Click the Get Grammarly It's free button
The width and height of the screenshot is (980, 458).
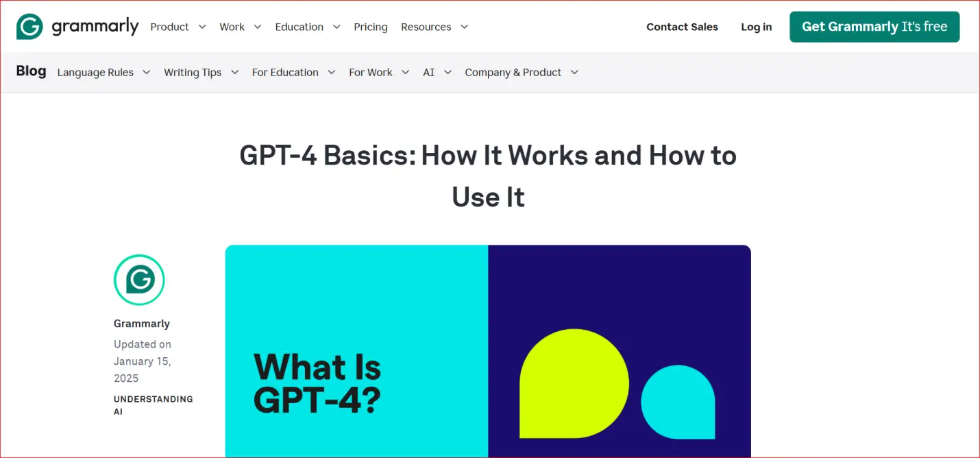[874, 27]
